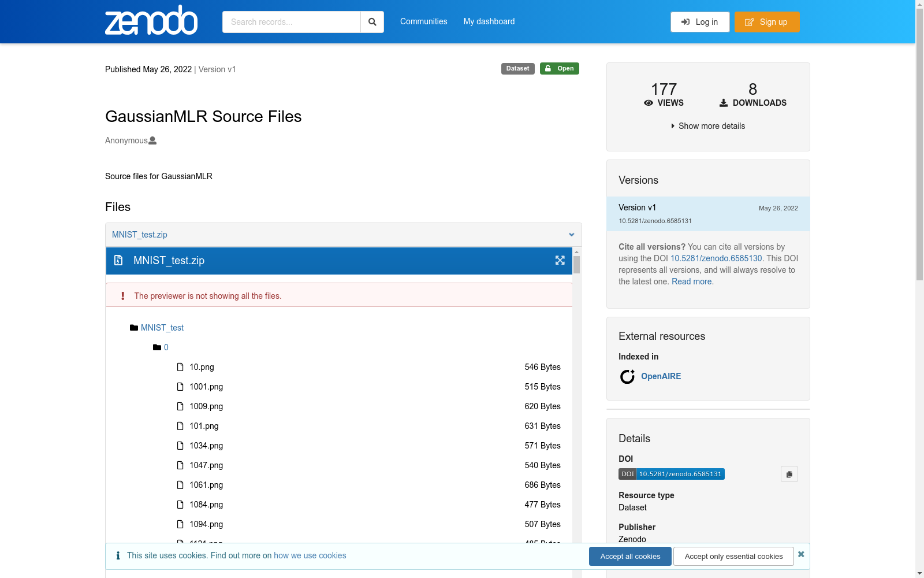This screenshot has height=578, width=924.
Task: Click the Open access badge
Action: click(x=560, y=68)
